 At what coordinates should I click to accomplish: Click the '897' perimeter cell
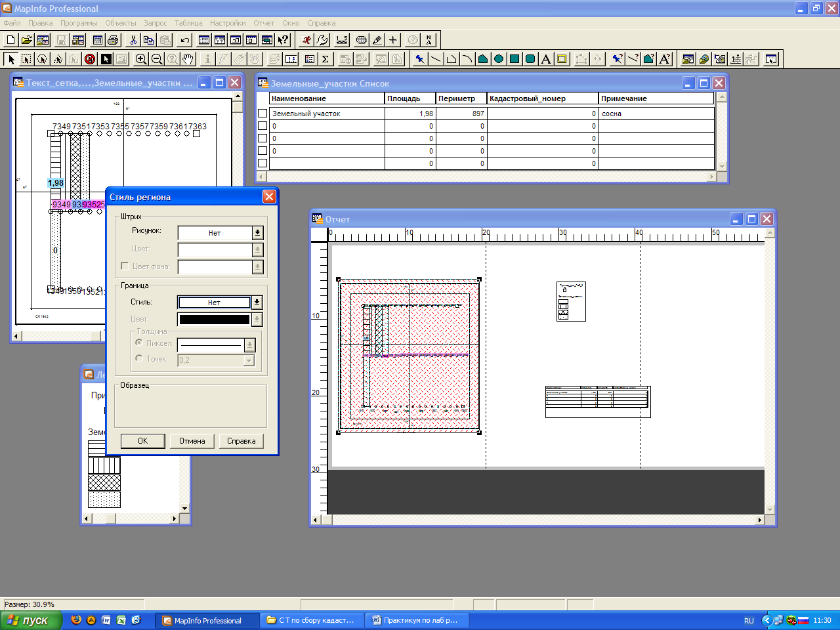click(x=461, y=114)
